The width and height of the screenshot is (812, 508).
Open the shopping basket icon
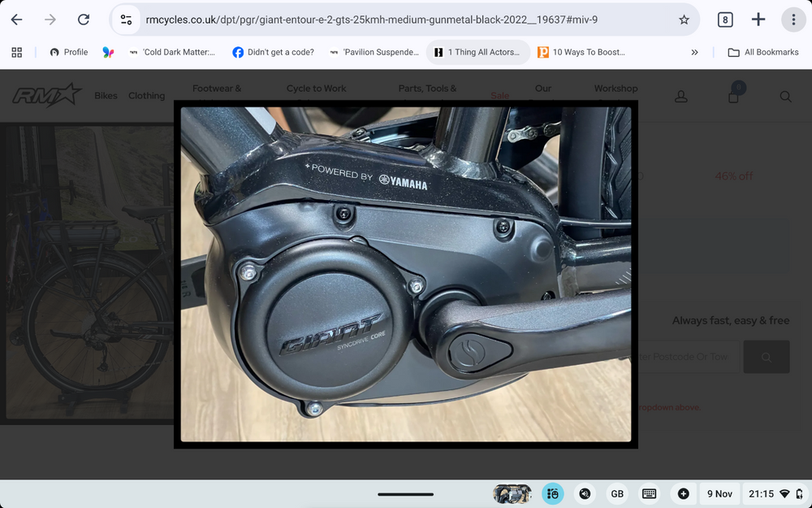pyautogui.click(x=733, y=96)
